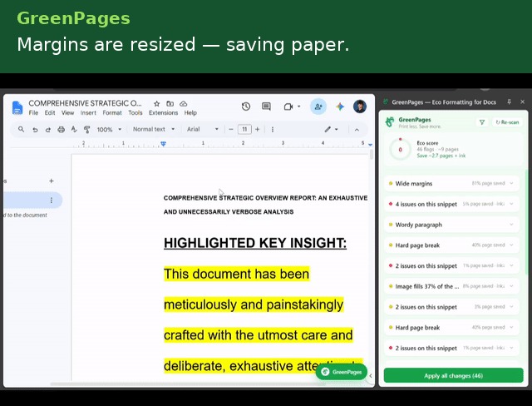Open the View menu
The image size is (532, 406).
pyautogui.click(x=67, y=112)
